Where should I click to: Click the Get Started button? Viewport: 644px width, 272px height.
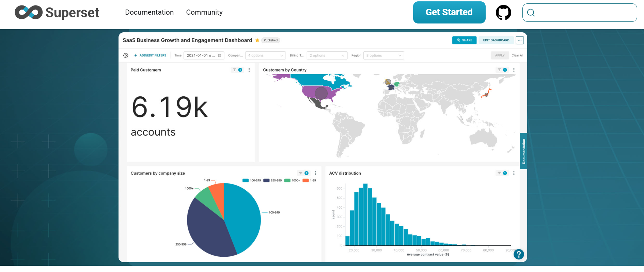click(449, 12)
